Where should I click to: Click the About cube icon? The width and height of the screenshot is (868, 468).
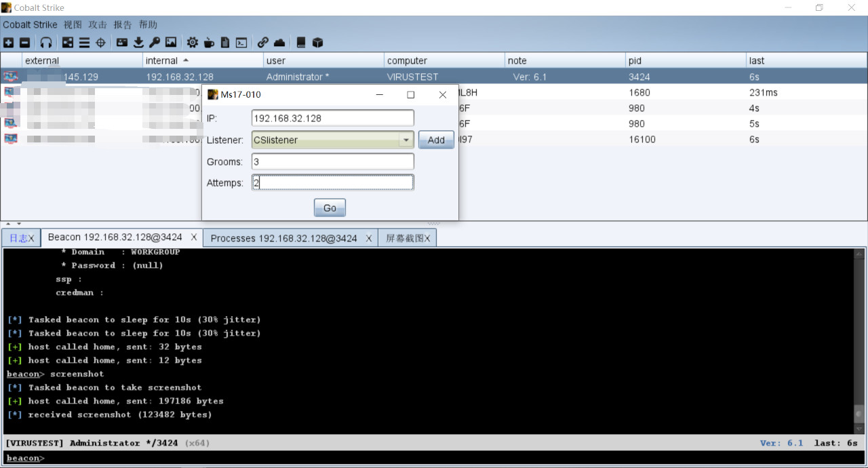pos(317,43)
